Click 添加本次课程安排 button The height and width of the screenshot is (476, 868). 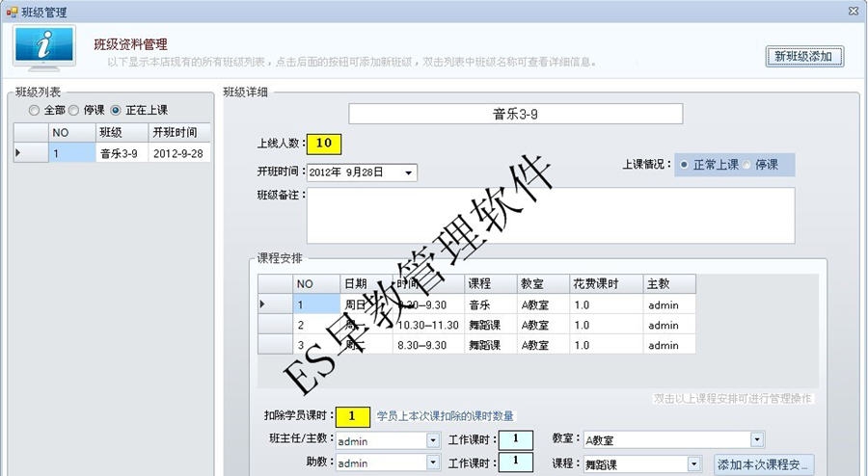(764, 464)
